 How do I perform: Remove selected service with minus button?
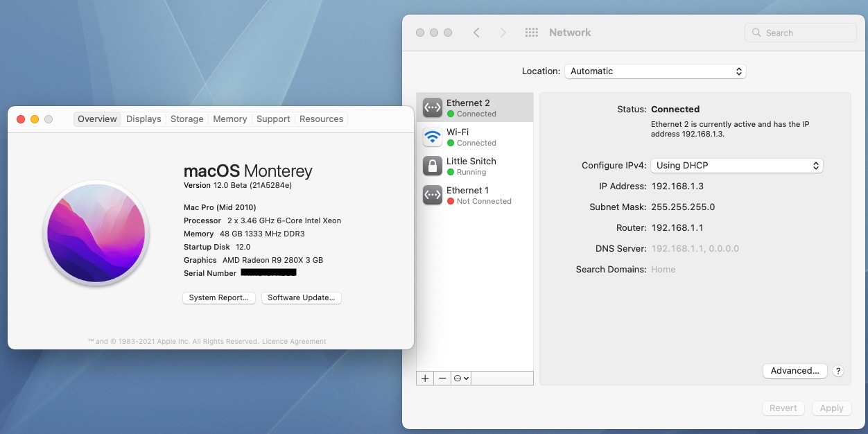click(x=442, y=378)
